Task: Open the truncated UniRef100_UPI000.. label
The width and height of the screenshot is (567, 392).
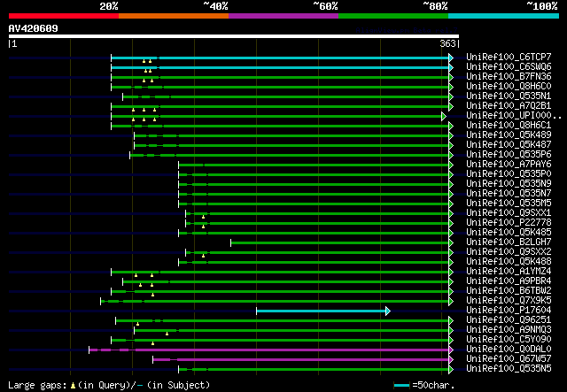Action: [x=514, y=116]
